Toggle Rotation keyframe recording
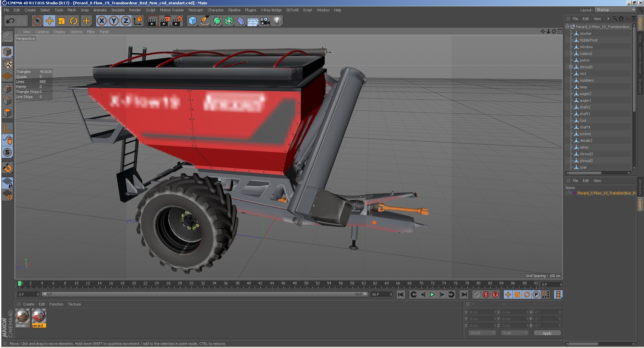Screen dimensions: 644x348 pyautogui.click(x=527, y=294)
